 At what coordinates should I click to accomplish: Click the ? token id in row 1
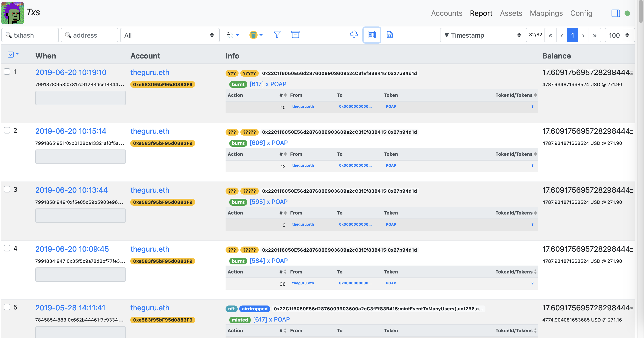(x=532, y=106)
